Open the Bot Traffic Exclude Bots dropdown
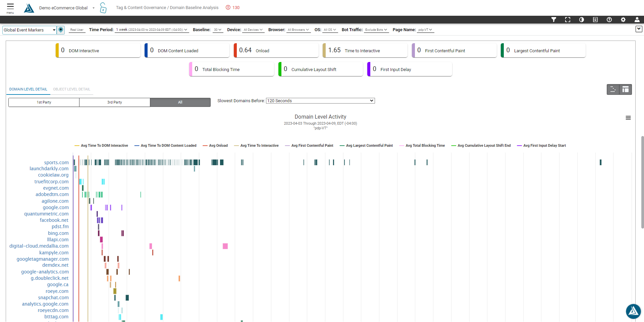The height and width of the screenshot is (322, 644). coord(376,30)
